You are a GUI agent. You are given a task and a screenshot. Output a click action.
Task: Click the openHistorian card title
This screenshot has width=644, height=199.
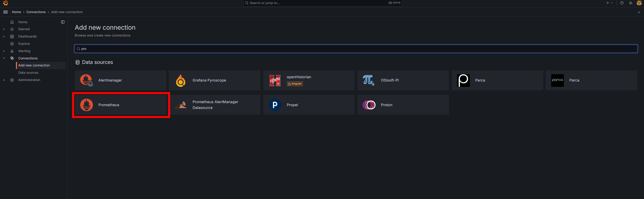299,77
